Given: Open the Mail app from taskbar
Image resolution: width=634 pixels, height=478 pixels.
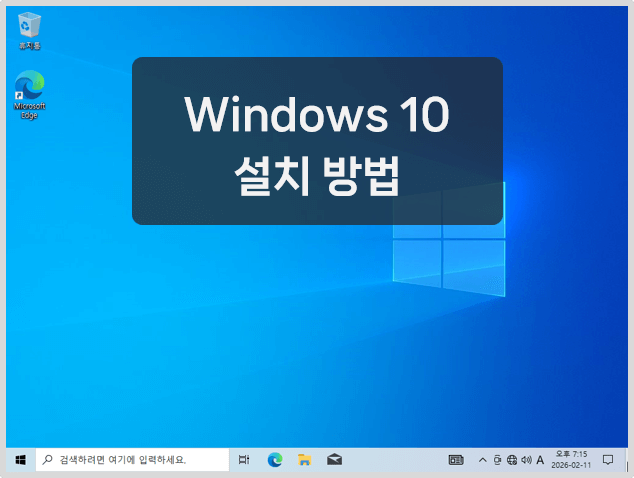Looking at the screenshot, I should 334,460.
